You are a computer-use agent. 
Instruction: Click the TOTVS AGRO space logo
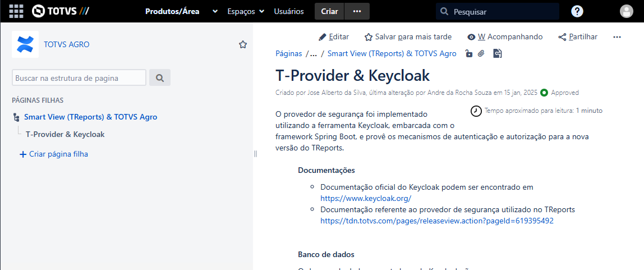pos(25,44)
